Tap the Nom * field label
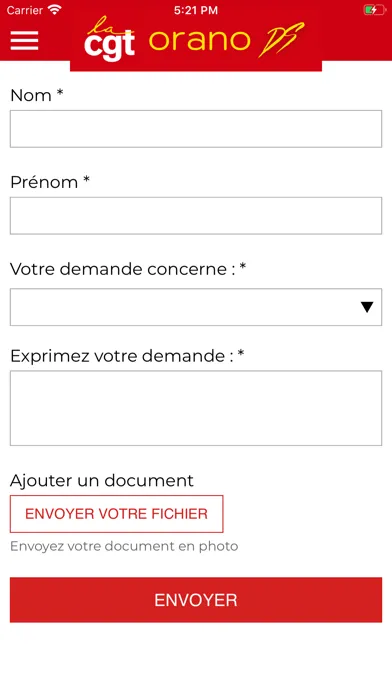 point(37,95)
